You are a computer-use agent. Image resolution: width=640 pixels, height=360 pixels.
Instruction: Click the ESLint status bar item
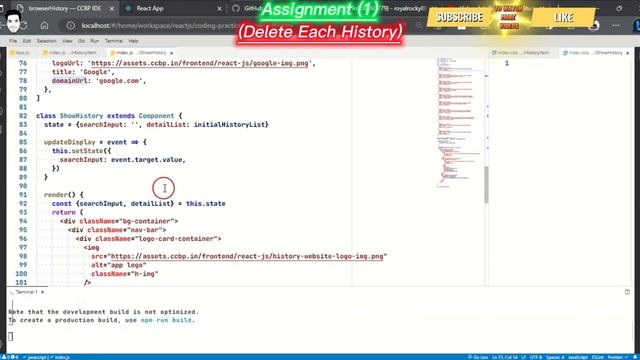tap(597, 357)
